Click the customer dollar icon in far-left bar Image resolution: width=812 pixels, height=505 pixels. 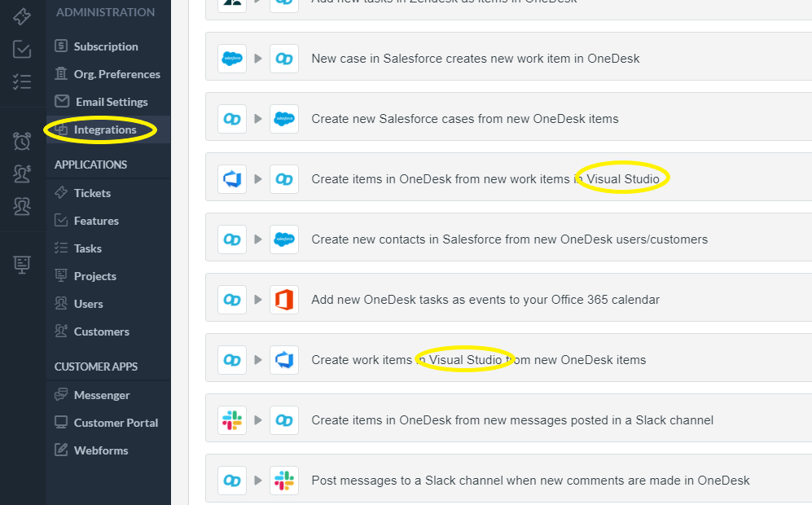[22, 173]
